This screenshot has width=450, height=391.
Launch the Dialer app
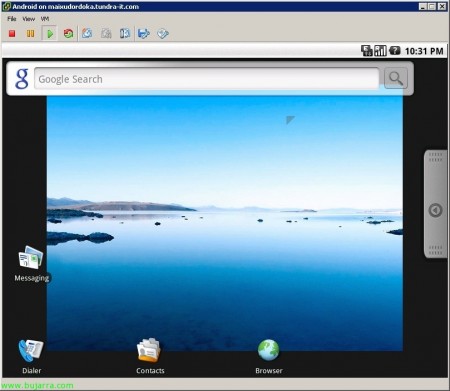(x=31, y=357)
